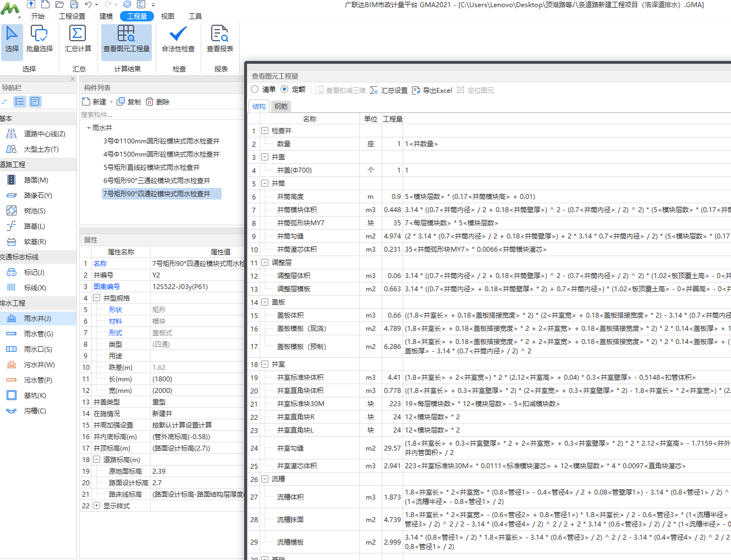Screen dimensions: 731x560
Task: Collapse the 盖板 group in quantity table
Action: pos(265,302)
